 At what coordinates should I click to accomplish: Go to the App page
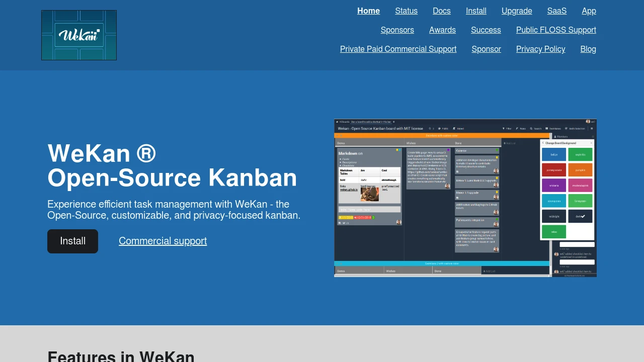[x=589, y=11]
